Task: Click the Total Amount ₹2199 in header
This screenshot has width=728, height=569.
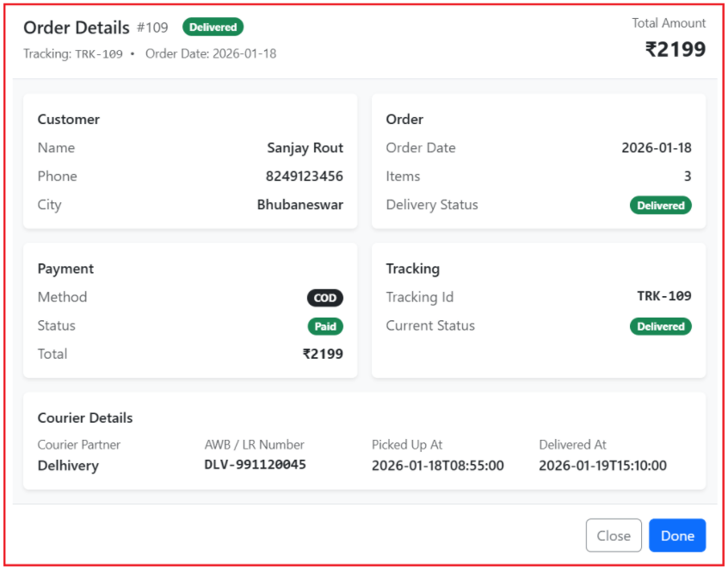Action: (675, 50)
